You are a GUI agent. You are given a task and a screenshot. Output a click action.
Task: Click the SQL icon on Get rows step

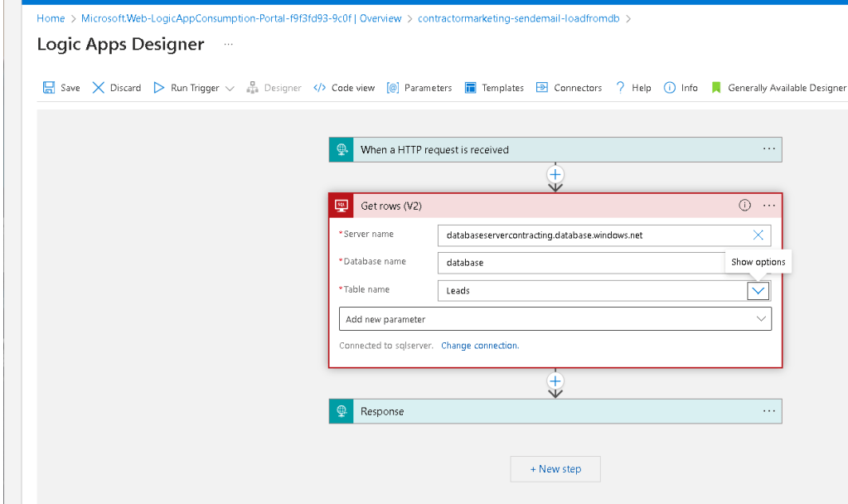coord(342,206)
